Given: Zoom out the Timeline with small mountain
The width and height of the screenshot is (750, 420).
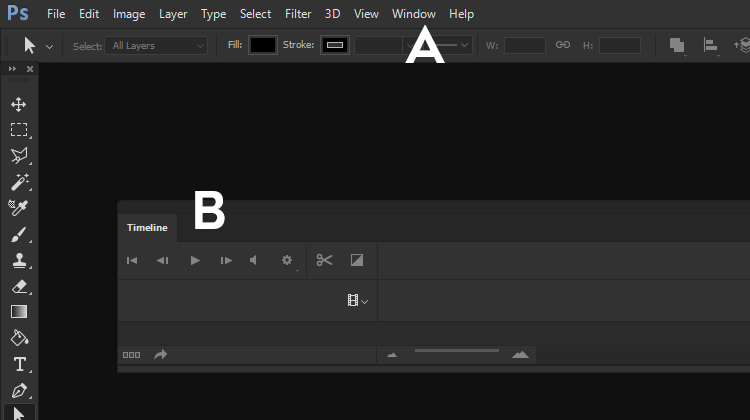Looking at the screenshot, I should pyautogui.click(x=392, y=355).
